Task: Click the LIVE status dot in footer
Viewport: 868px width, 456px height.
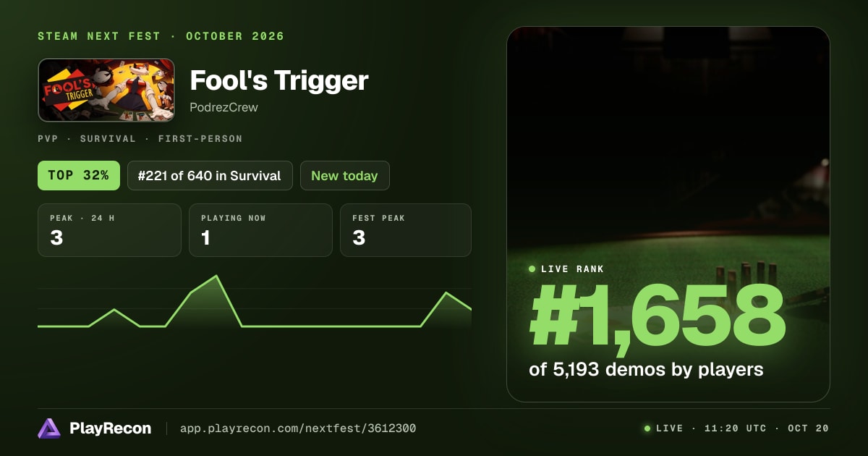Action: pyautogui.click(x=647, y=428)
